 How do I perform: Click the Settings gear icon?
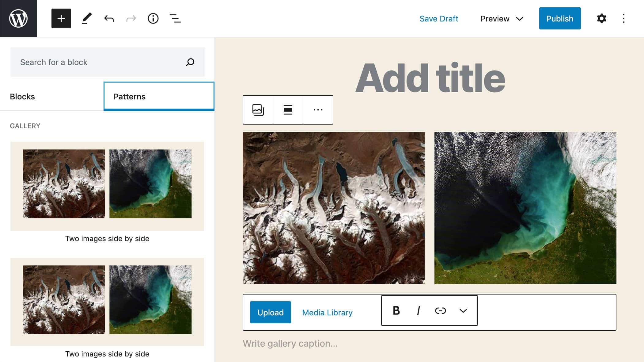[x=601, y=19]
